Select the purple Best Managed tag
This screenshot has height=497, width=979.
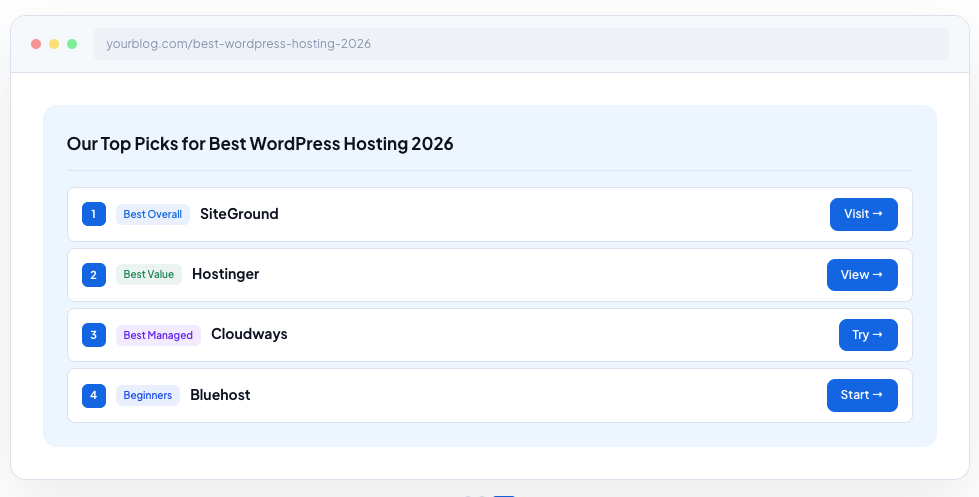(158, 335)
